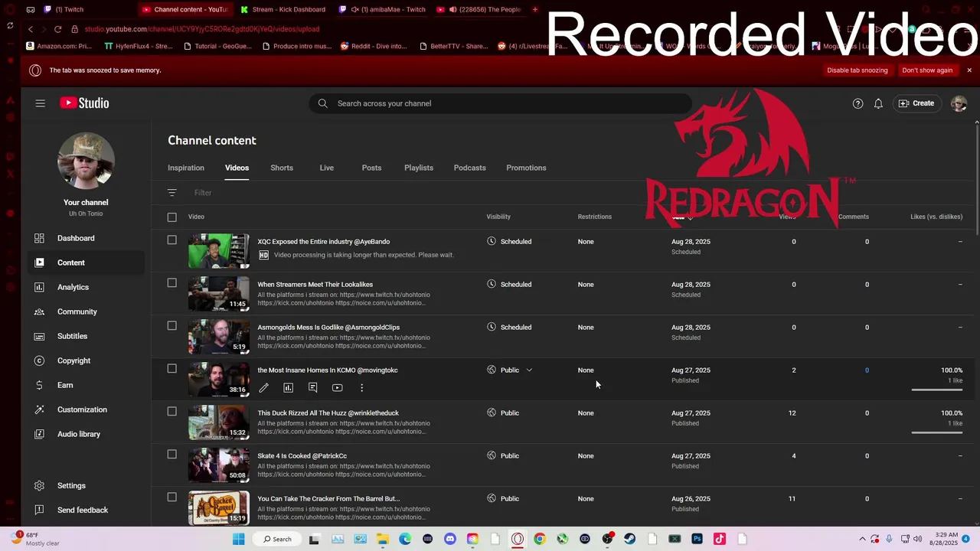This screenshot has width=980, height=551.
Task: Click the microphone tray icon
Action: (889, 539)
